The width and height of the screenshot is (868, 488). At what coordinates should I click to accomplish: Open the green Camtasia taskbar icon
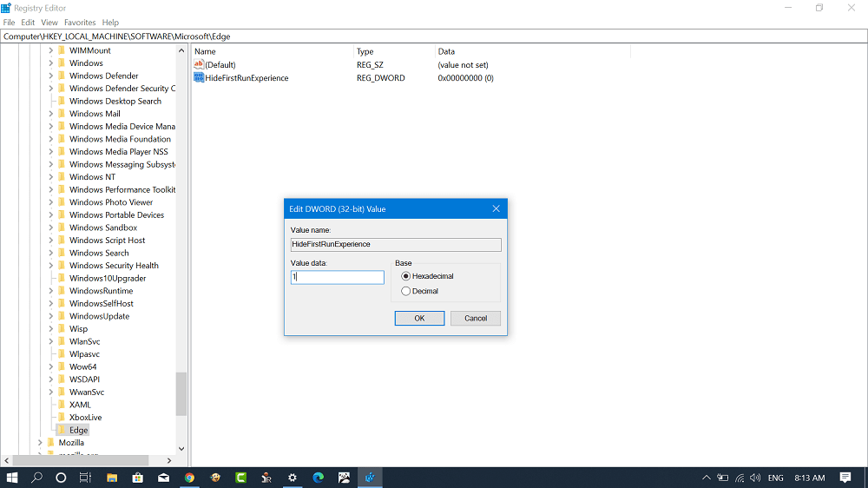point(240,478)
